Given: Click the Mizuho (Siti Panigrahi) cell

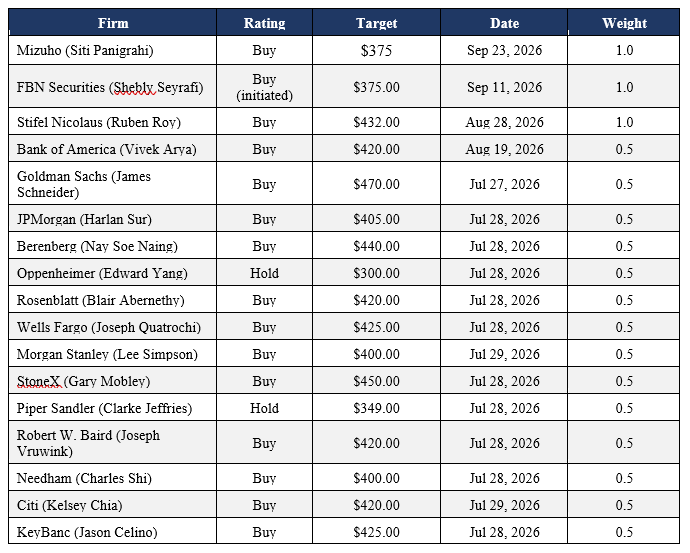Looking at the screenshot, I should [x=113, y=50].
